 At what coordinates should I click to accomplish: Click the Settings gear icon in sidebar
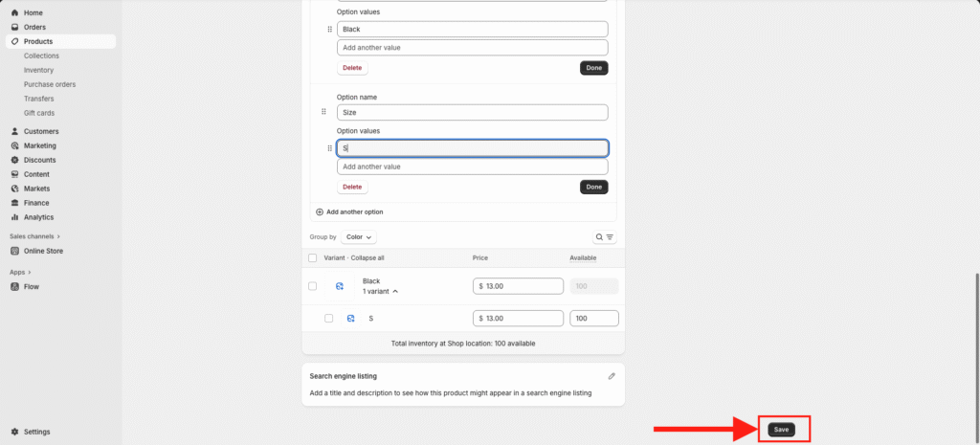[14, 432]
